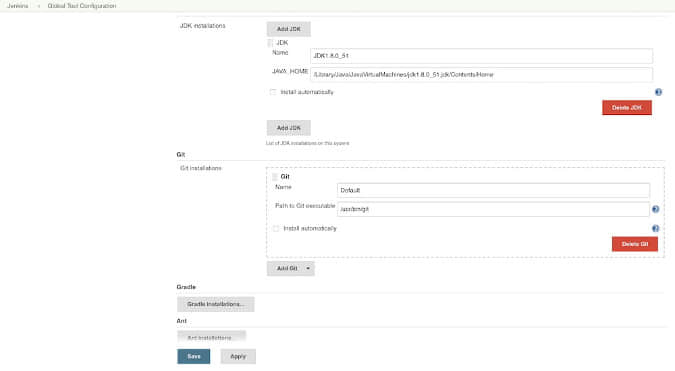Delete the Git installation

coord(635,244)
